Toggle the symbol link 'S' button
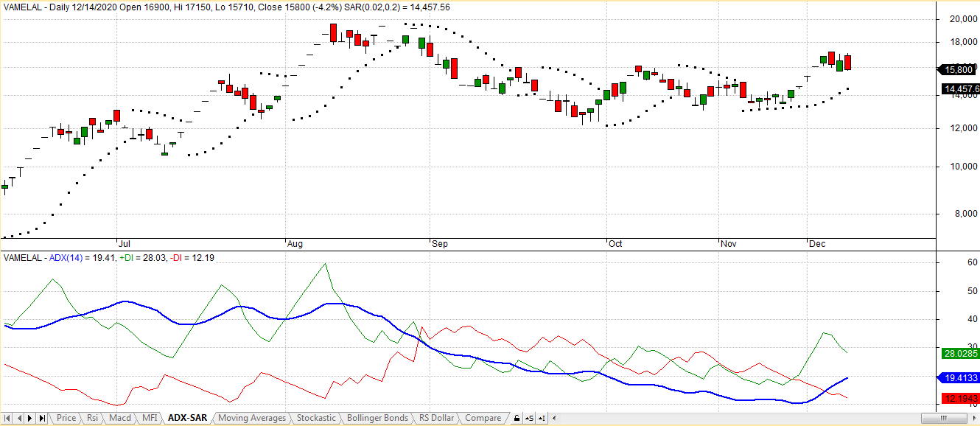 530,419
